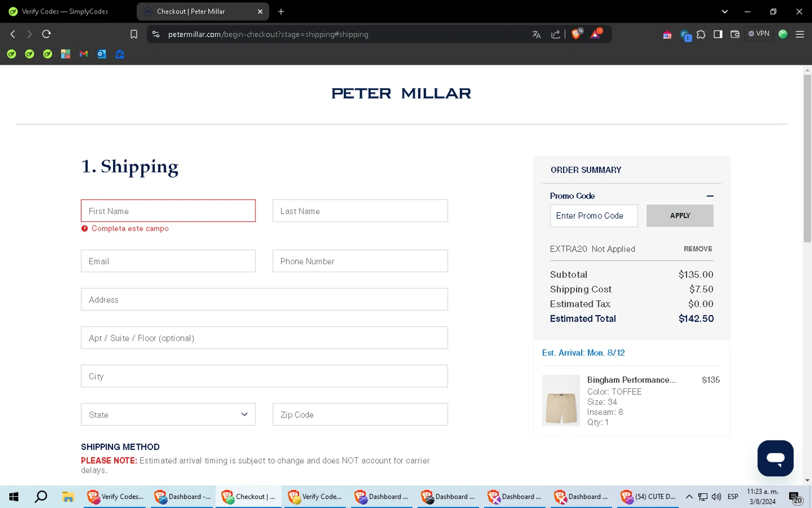
Task: Focus the Last Name field
Action: [x=360, y=211]
